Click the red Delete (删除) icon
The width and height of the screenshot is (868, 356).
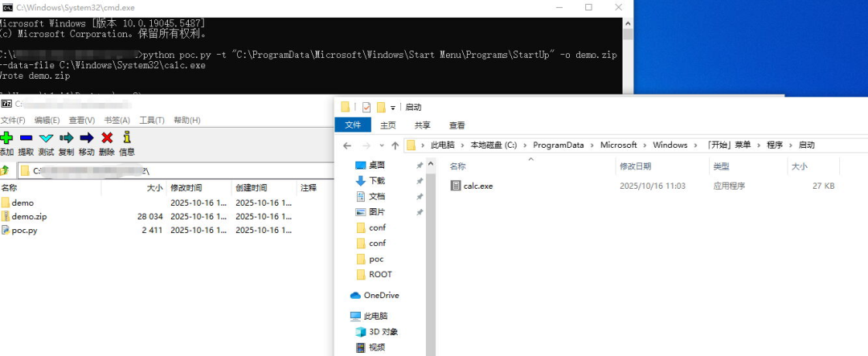pyautogui.click(x=106, y=138)
